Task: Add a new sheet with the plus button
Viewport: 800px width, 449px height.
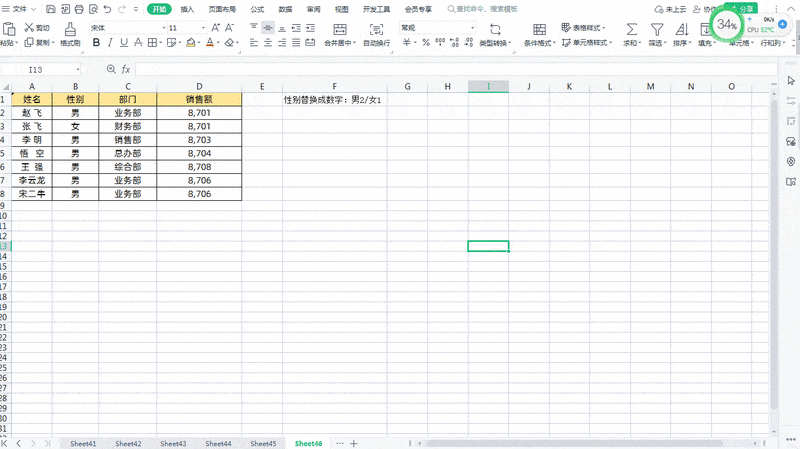Action: [354, 443]
